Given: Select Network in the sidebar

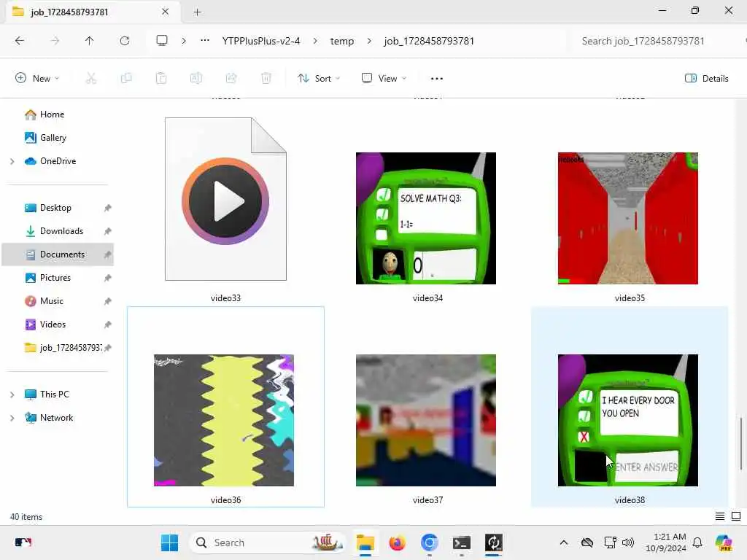Looking at the screenshot, I should pos(56,418).
